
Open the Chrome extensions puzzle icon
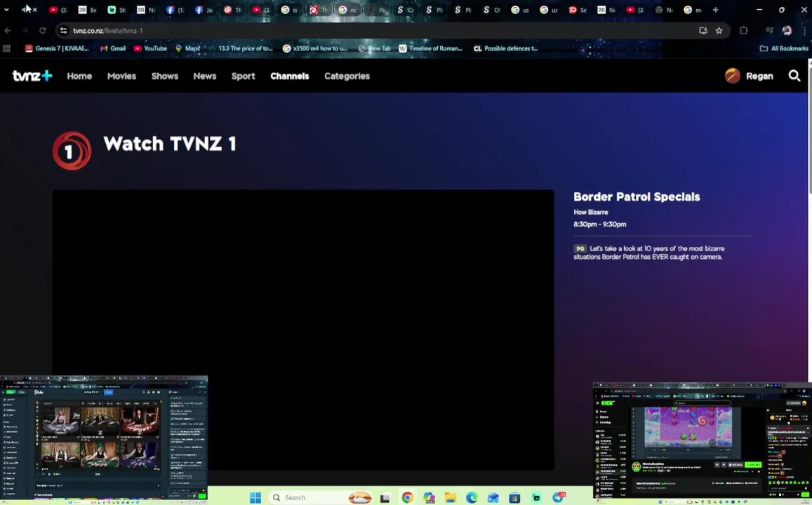(744, 31)
